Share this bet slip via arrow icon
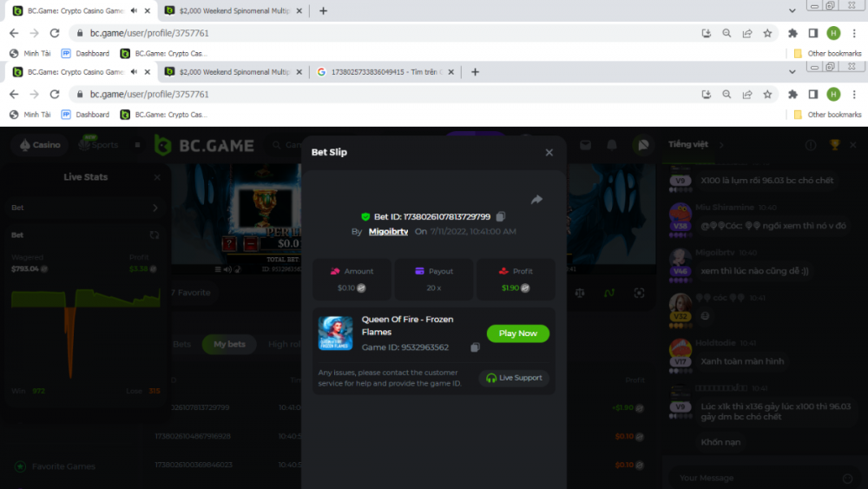The height and width of the screenshot is (489, 868). [x=536, y=200]
